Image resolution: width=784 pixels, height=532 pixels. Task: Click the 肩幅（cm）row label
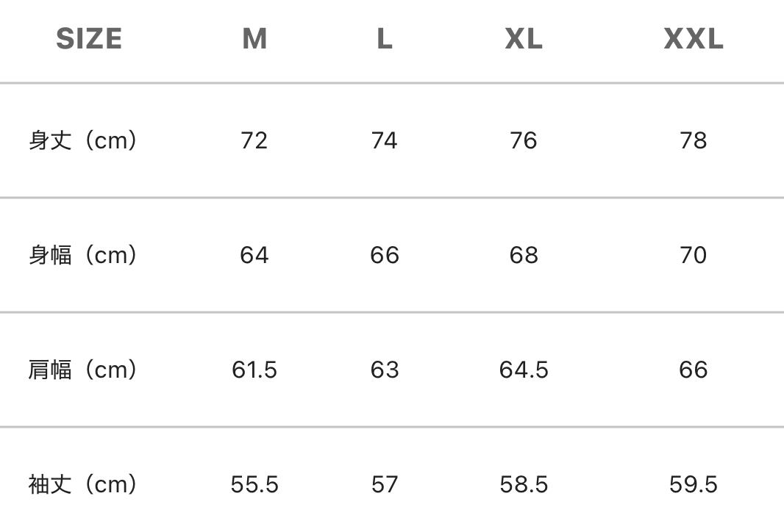coord(82,370)
